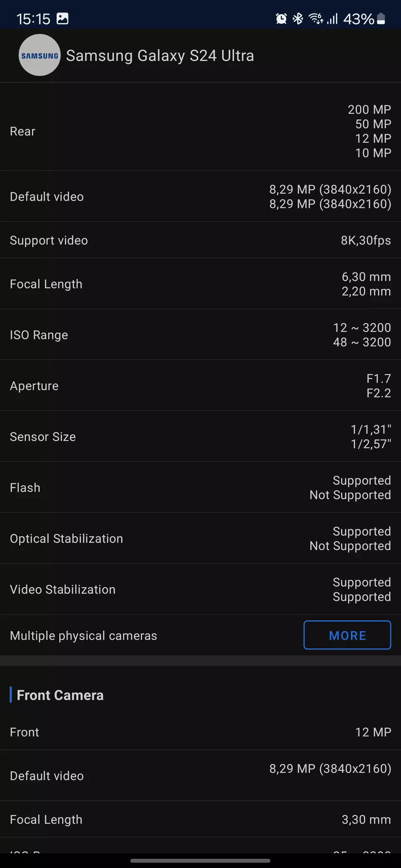Select the ISO Range row
401x868 pixels.
pos(200,335)
